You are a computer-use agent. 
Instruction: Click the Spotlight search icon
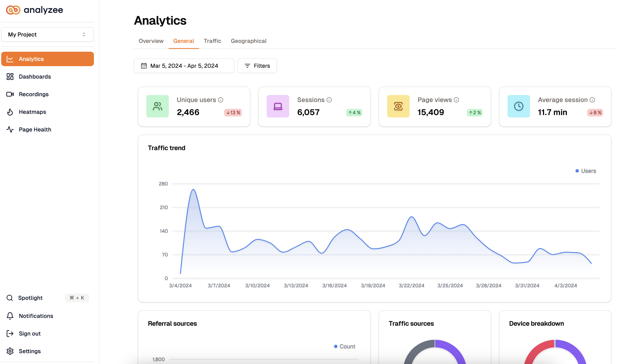[10, 298]
